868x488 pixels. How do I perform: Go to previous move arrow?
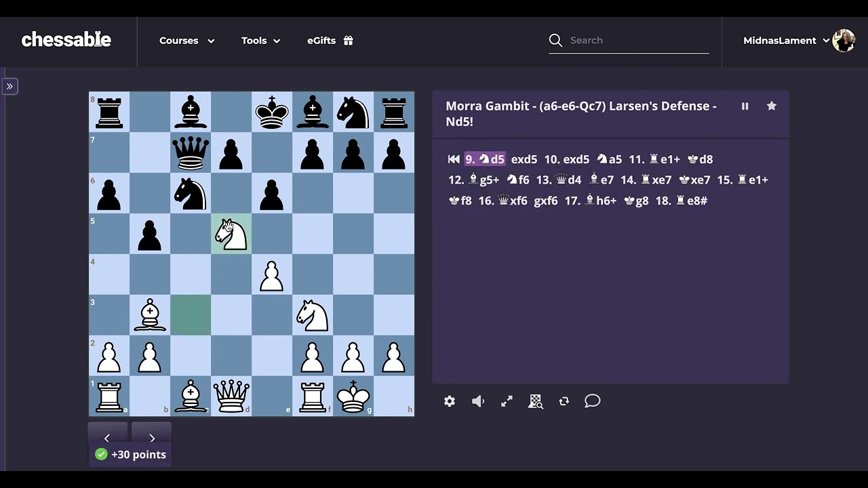tap(107, 438)
